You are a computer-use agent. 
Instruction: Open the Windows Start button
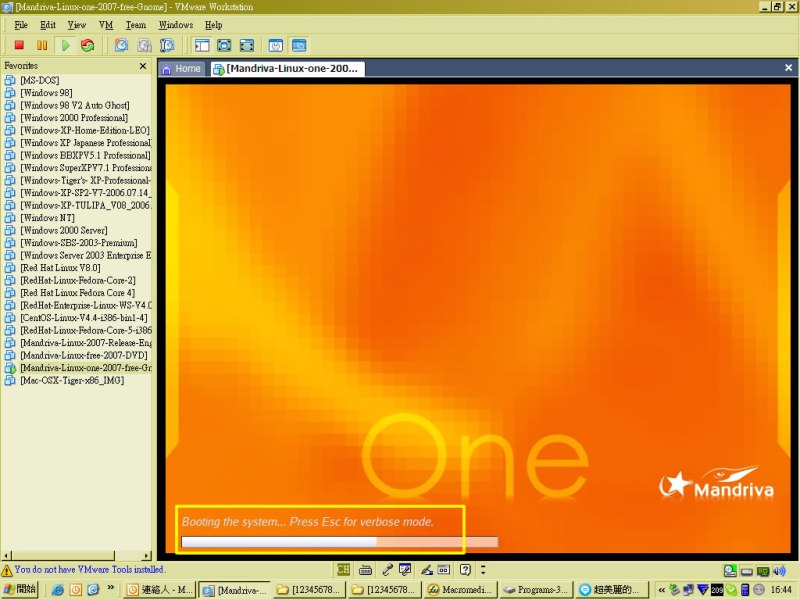[x=20, y=589]
